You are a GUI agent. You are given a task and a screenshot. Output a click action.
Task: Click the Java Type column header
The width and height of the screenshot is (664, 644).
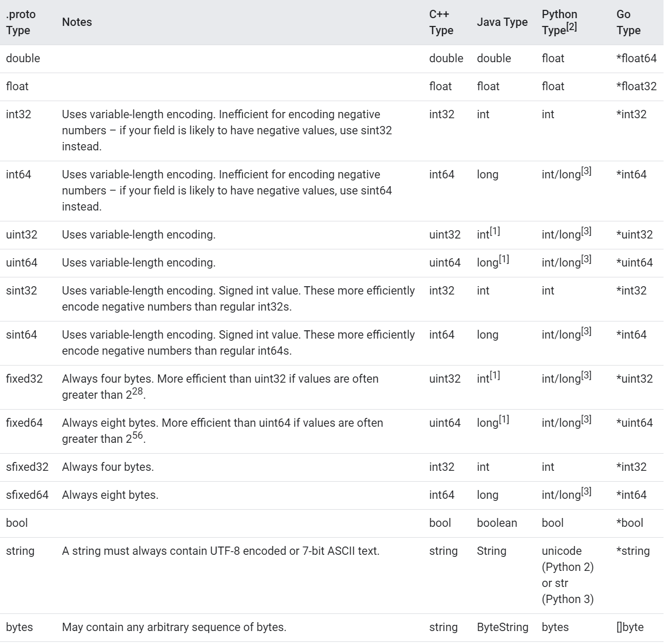(502, 22)
